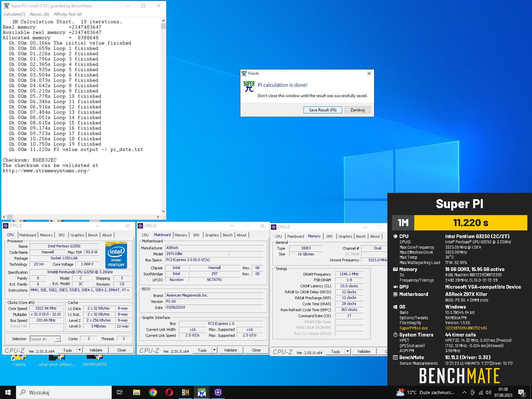532x399 pixels.
Task: Click the Core Speed value 3322.96 MHz
Action: (46, 309)
